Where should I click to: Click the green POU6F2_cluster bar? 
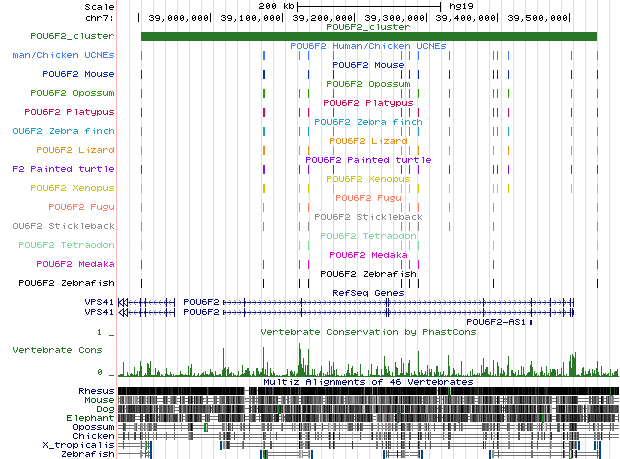point(368,37)
